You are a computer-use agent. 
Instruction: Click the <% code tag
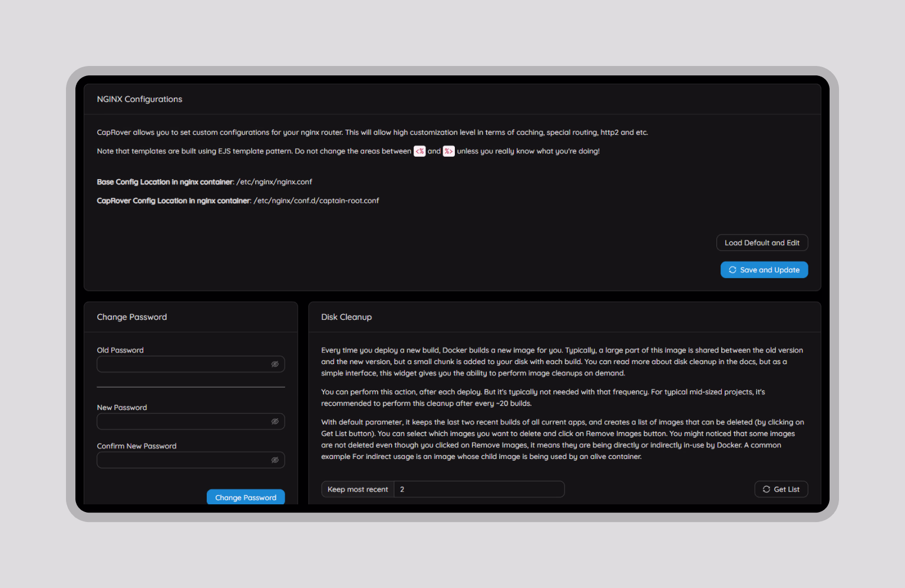point(420,151)
